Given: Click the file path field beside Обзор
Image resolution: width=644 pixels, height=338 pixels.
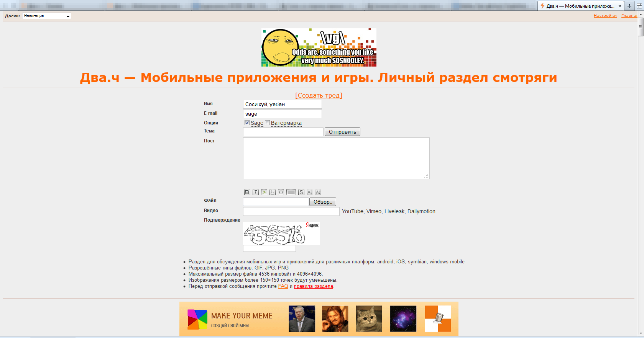Looking at the screenshot, I should pos(276,202).
